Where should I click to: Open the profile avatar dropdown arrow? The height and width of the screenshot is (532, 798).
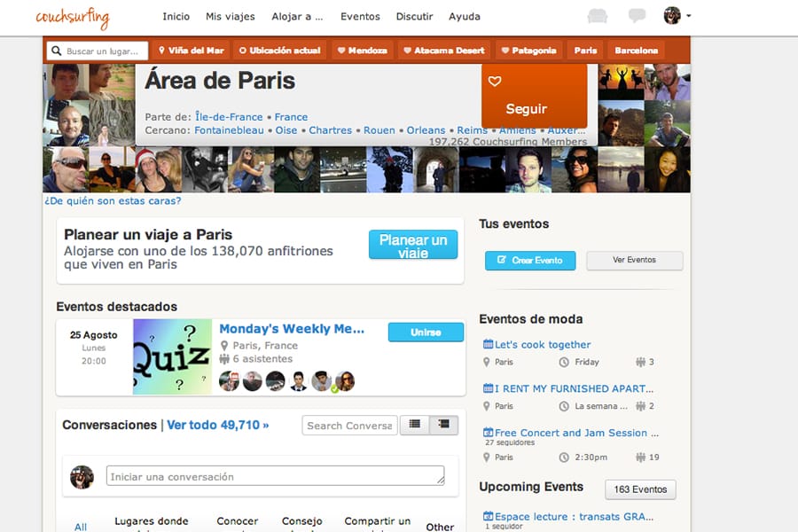(x=689, y=16)
